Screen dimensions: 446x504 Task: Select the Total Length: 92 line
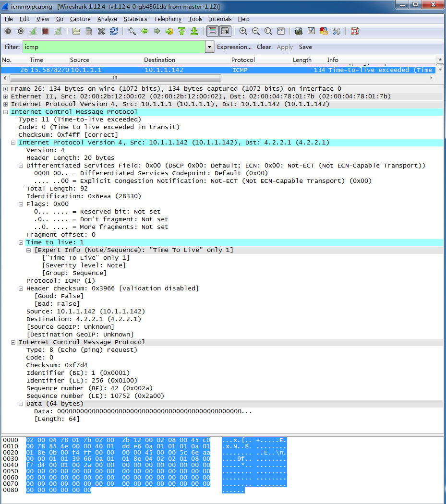pyautogui.click(x=57, y=189)
